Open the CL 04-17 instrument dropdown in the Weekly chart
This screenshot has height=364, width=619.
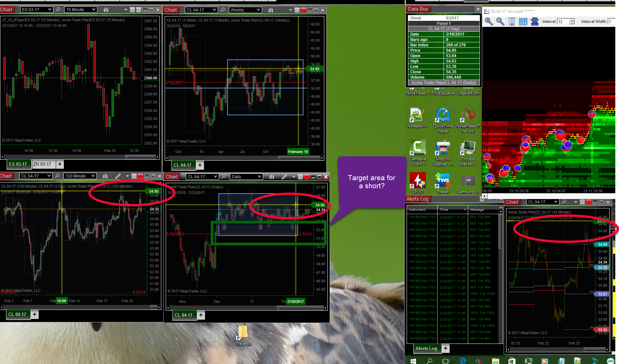(x=201, y=10)
